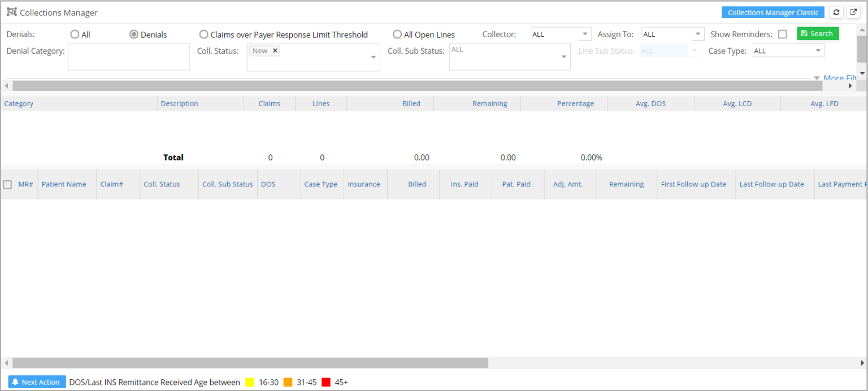Click the right arrow of the horizontal scrollbar
The width and height of the screenshot is (868, 391).
850,85
